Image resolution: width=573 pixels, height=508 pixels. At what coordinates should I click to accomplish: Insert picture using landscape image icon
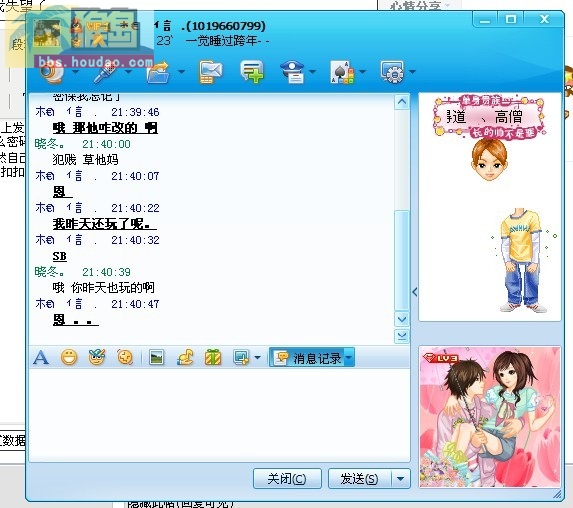click(x=157, y=357)
